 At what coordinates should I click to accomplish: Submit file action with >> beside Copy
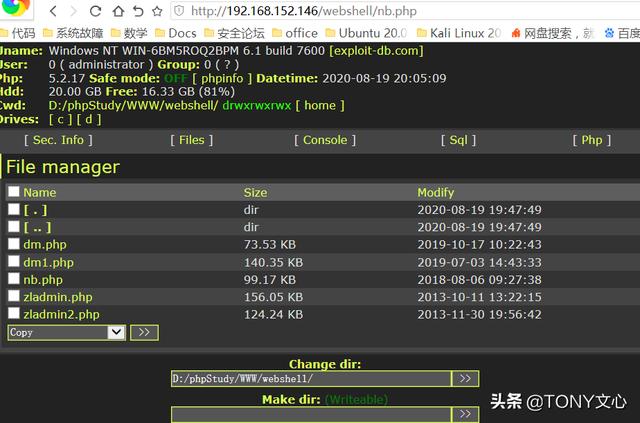[144, 332]
